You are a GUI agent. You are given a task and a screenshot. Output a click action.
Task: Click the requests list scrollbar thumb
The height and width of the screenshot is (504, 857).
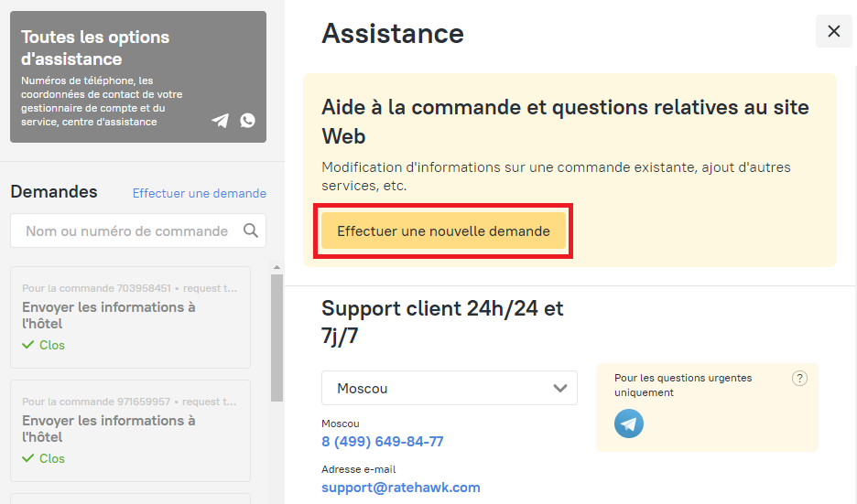pos(277,337)
